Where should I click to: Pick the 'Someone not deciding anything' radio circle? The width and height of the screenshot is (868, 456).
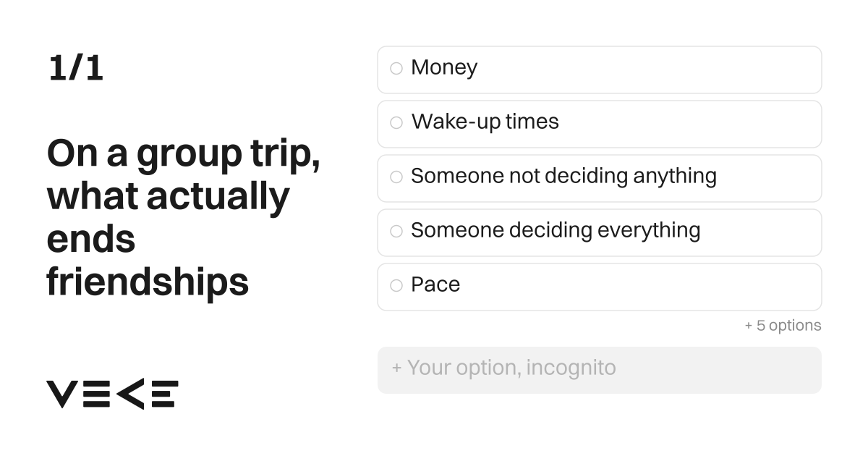coord(396,177)
